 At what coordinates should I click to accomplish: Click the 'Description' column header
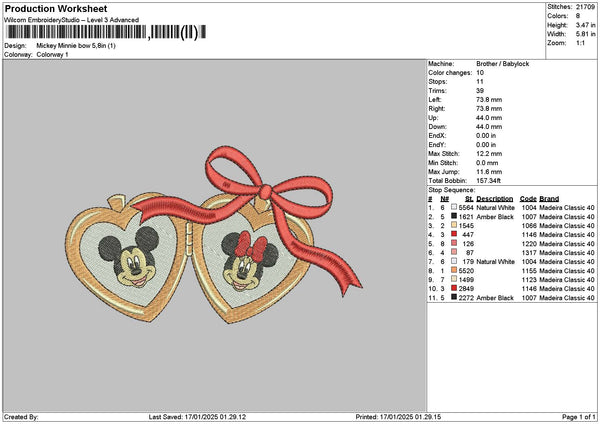tap(495, 199)
